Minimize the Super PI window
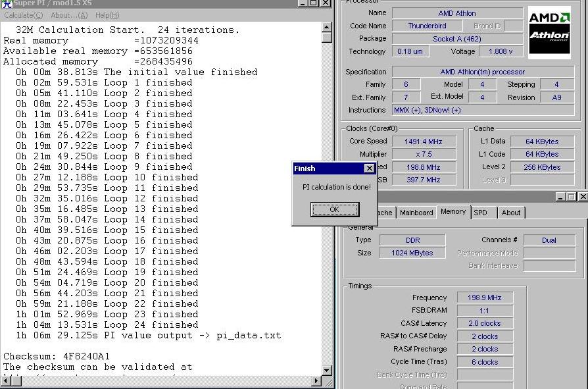The image size is (588, 389). click(x=303, y=3)
